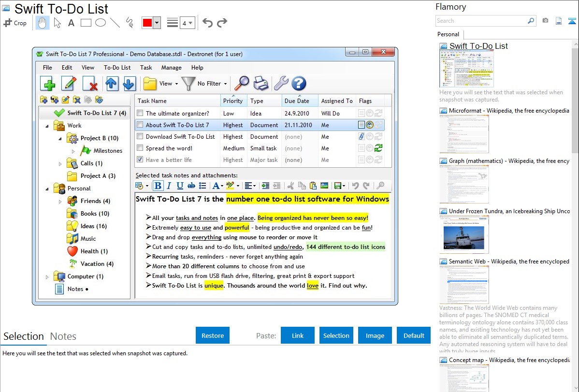Click the move task up arrow
Image resolution: width=579 pixels, height=392 pixels.
point(112,84)
